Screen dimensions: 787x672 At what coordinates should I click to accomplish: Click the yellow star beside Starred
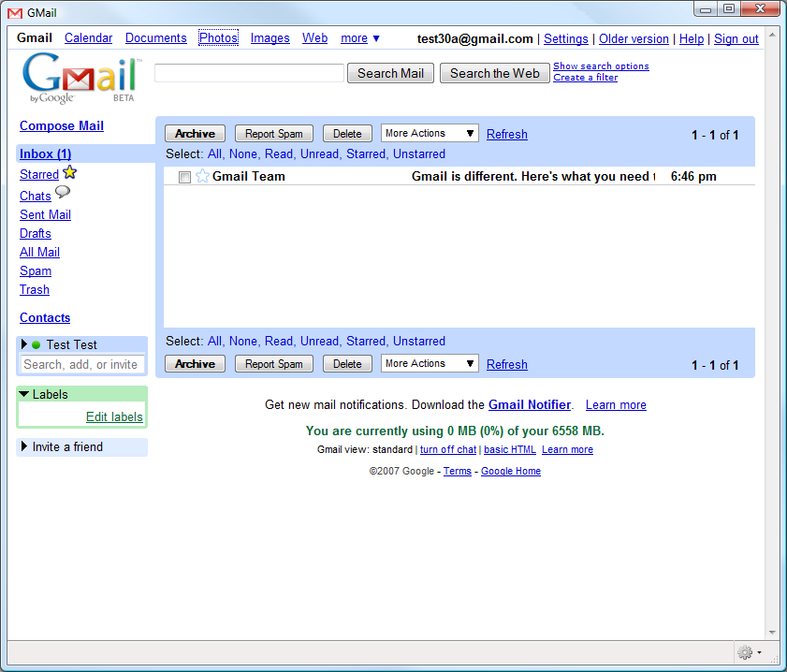click(x=70, y=172)
